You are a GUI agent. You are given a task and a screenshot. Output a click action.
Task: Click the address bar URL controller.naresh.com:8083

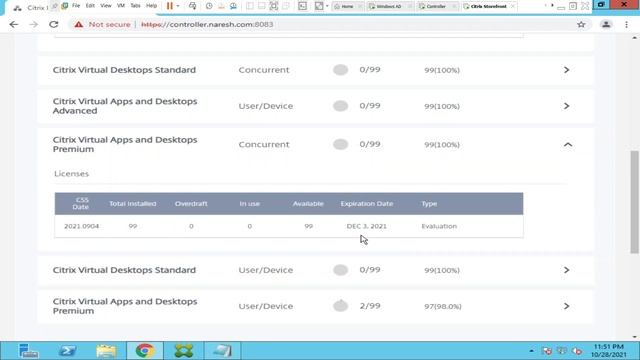pyautogui.click(x=207, y=24)
